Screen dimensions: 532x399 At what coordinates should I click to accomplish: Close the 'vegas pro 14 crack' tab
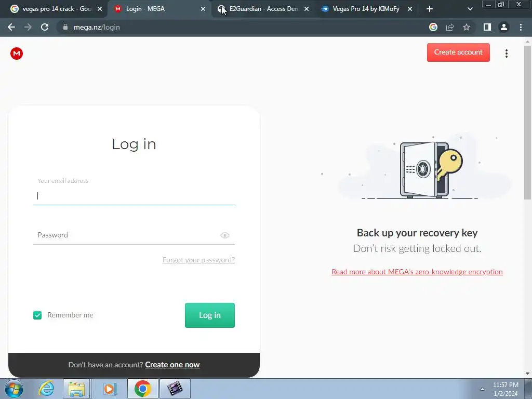point(100,9)
